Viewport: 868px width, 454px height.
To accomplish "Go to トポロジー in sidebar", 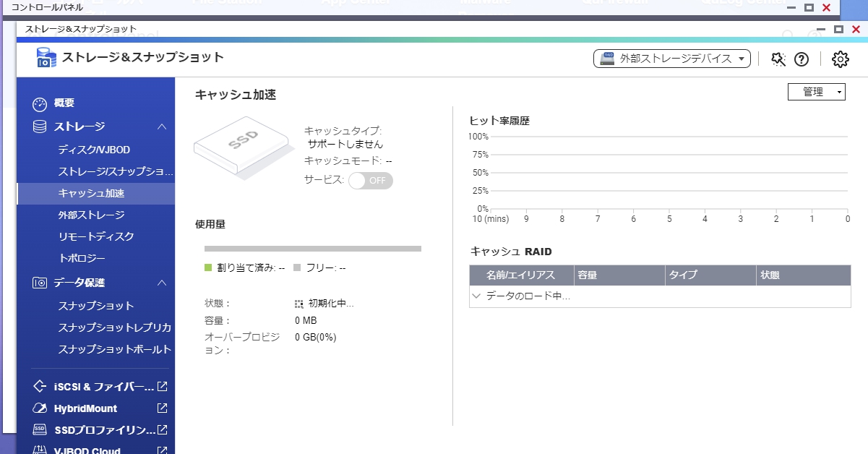I will pyautogui.click(x=82, y=258).
